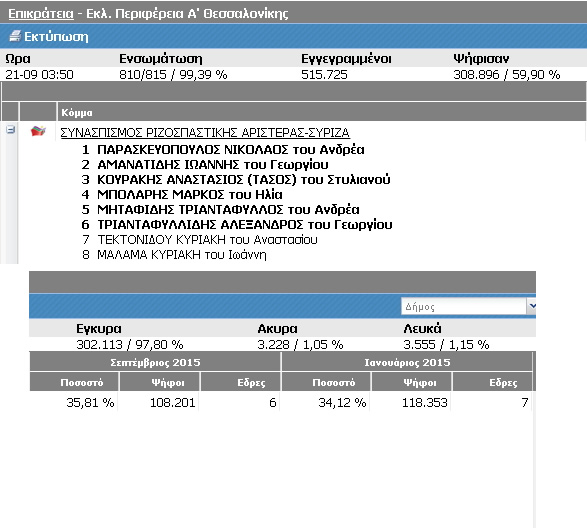This screenshot has height=528, width=587.
Task: Collapse the ΣΥΡΙΖΑ candidate list
Action: pyautogui.click(x=10, y=130)
